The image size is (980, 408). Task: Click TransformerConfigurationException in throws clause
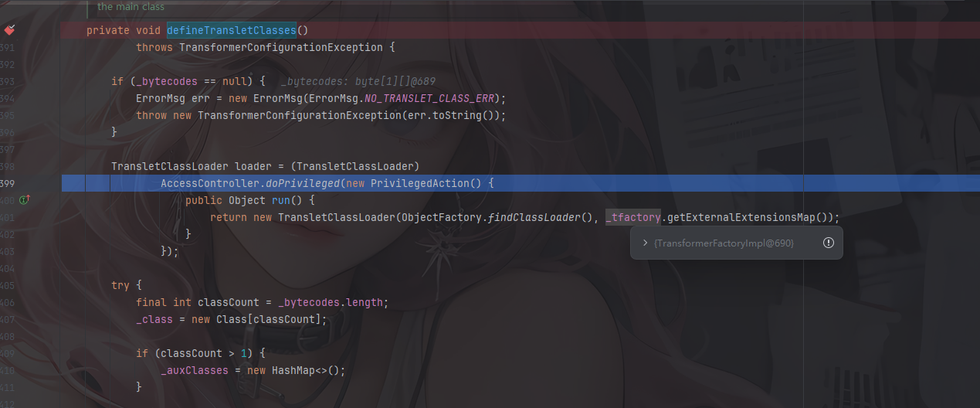[x=280, y=47]
